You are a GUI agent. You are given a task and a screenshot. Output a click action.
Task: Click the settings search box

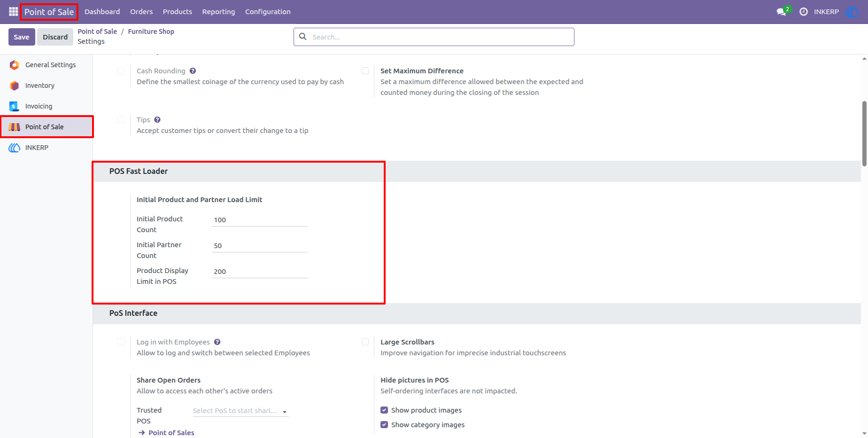(x=434, y=37)
